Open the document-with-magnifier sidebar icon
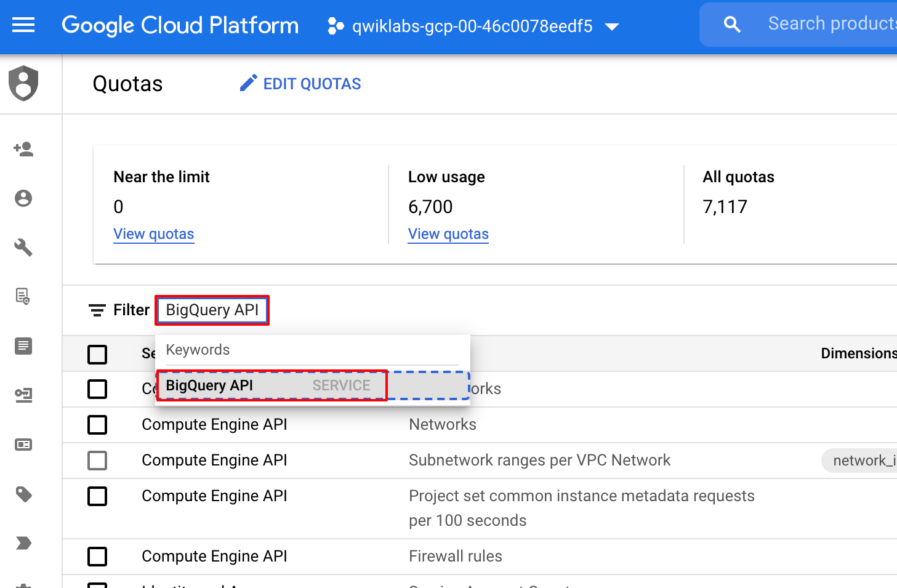Screen dimensions: 897x588 pos(23,297)
